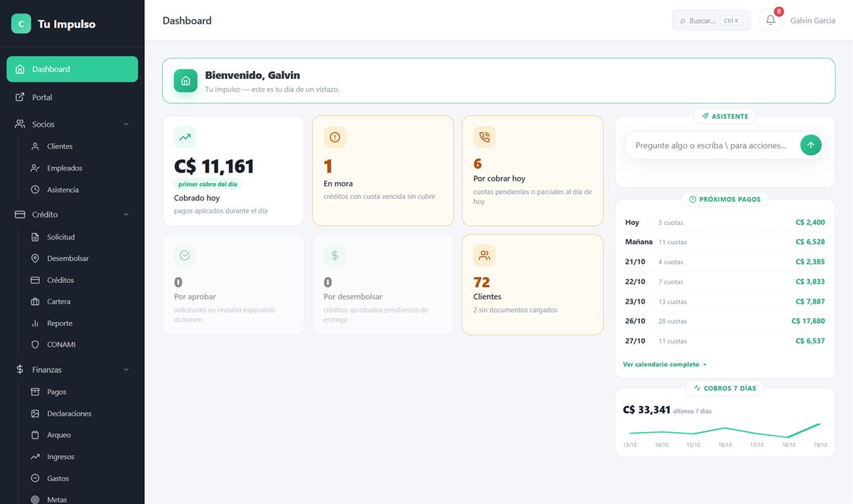Viewport: 853px width, 504px height.
Task: Open the Dashboard sidebar item
Action: tap(72, 69)
